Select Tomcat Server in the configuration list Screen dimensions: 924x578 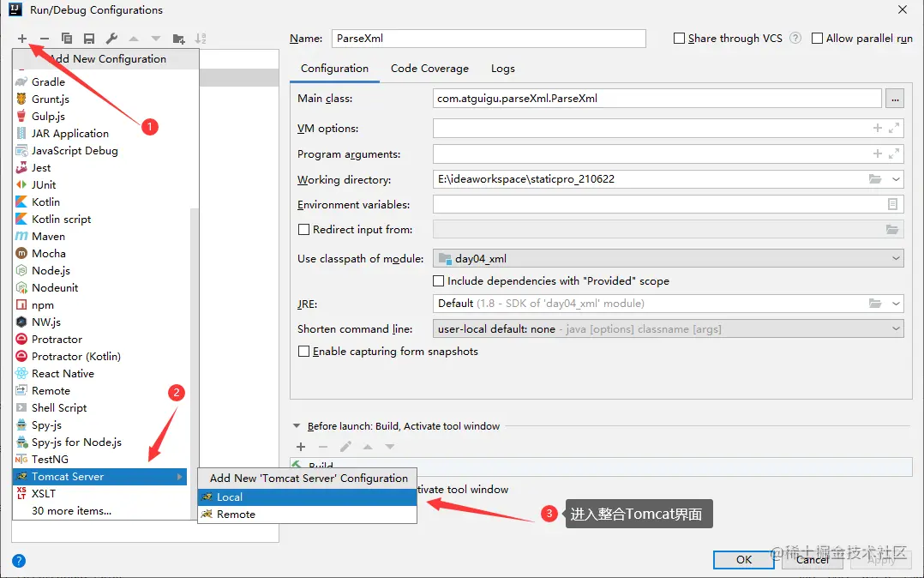pos(99,477)
